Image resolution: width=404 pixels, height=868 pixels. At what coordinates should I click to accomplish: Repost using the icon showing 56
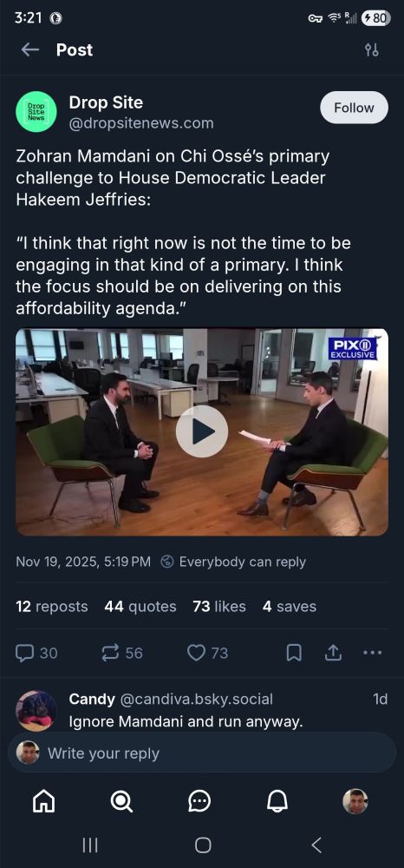point(122,654)
